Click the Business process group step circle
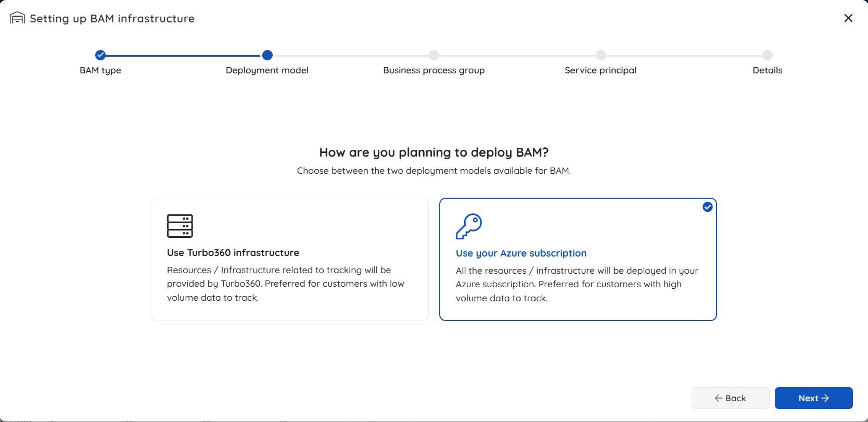 tap(434, 55)
